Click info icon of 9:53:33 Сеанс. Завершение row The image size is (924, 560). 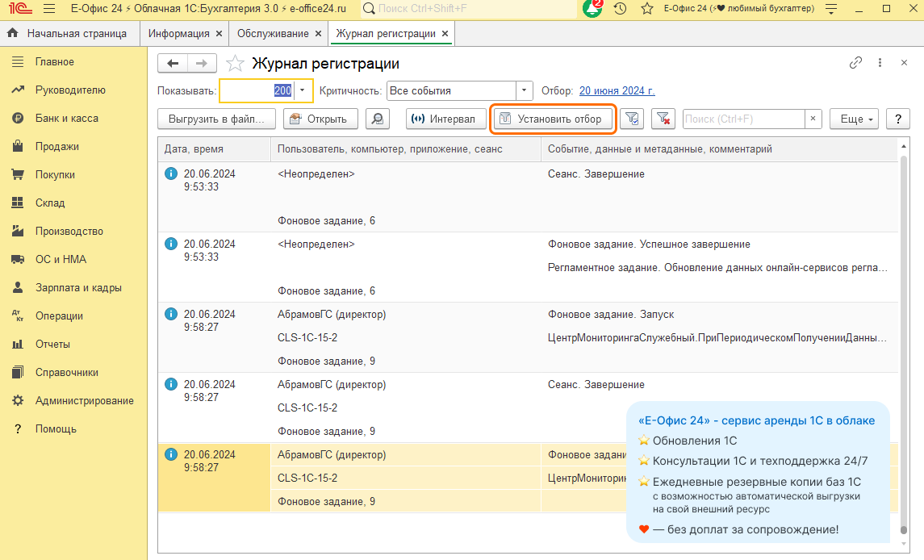[x=171, y=173]
